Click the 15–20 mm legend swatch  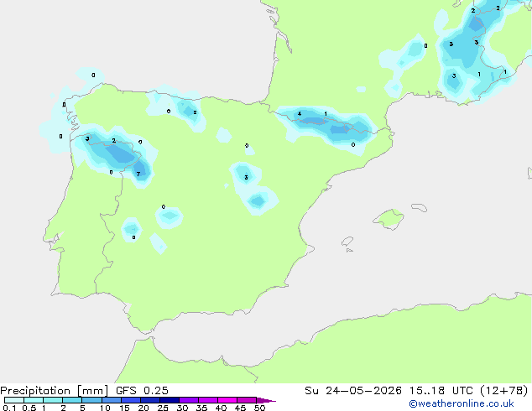click(131, 400)
